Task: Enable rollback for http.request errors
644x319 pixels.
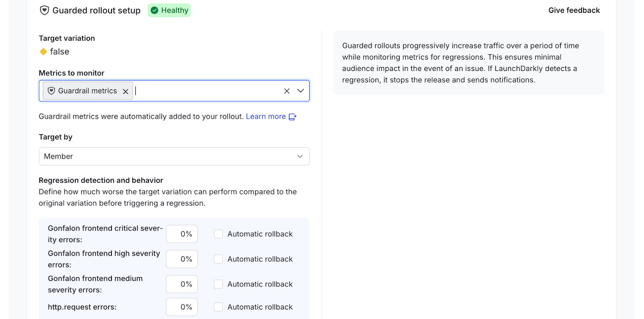Action: click(218, 307)
